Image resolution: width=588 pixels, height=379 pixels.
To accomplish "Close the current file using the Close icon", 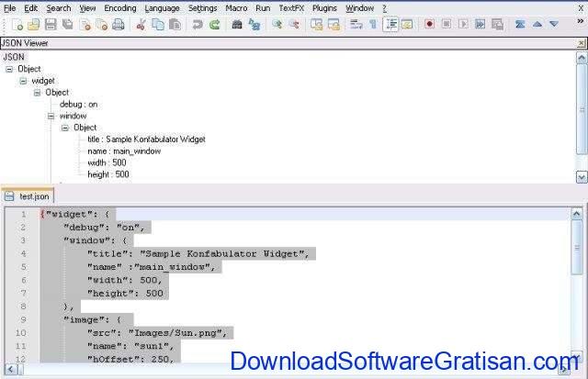I will [x=85, y=25].
